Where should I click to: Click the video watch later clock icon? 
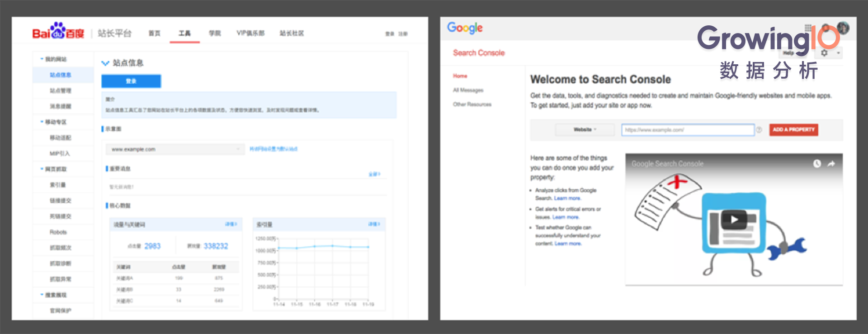pyautogui.click(x=817, y=164)
